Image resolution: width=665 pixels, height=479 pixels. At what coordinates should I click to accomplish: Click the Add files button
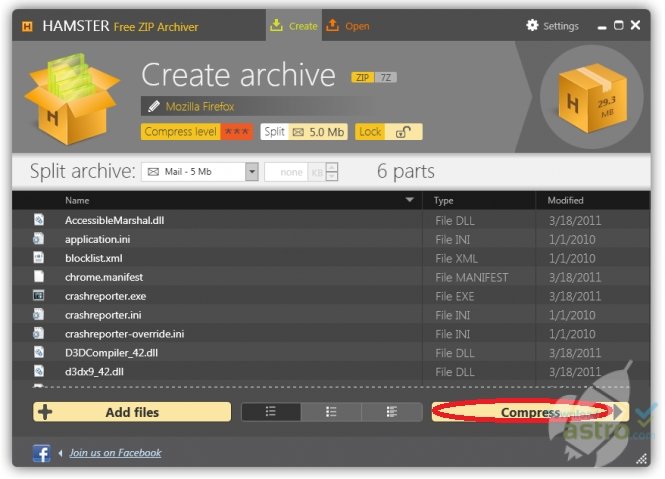point(132,412)
